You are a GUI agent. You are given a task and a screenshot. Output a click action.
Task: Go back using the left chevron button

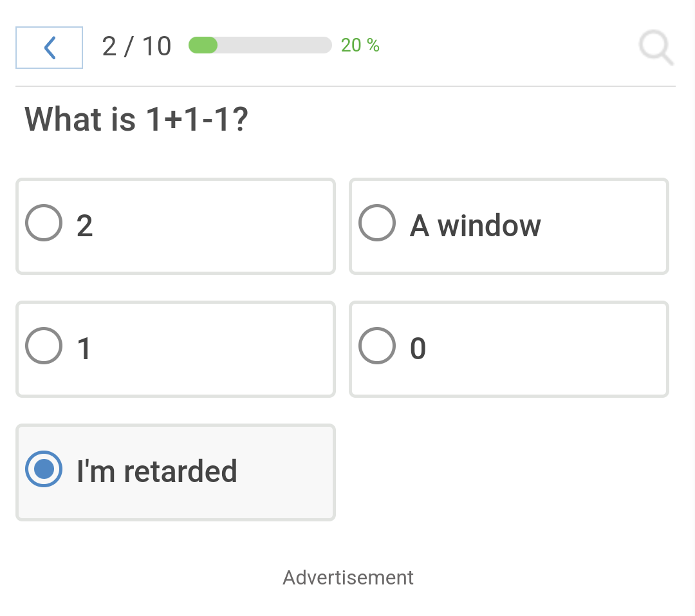tap(49, 48)
